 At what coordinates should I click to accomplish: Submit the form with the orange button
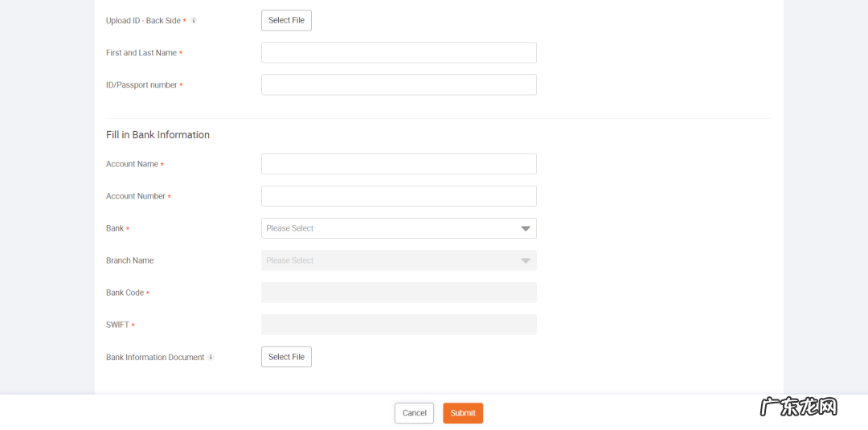(463, 413)
